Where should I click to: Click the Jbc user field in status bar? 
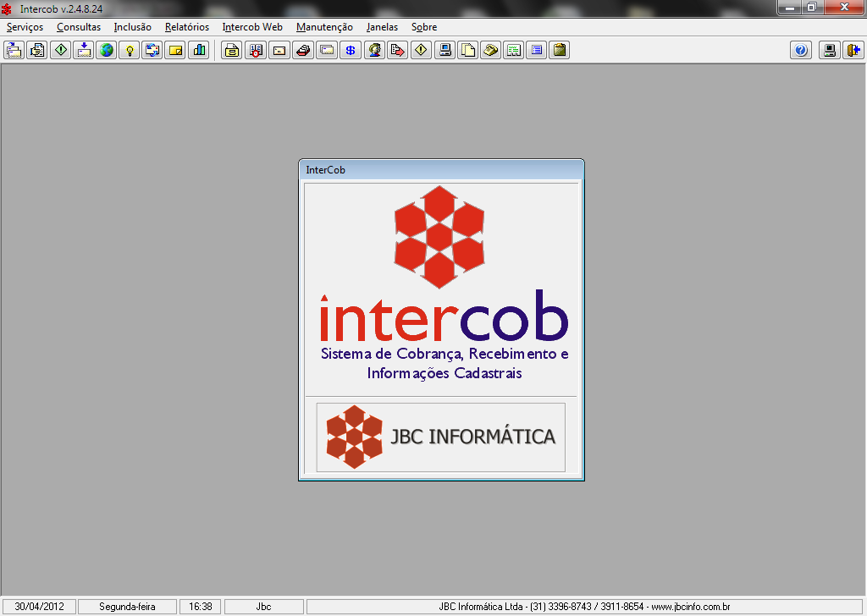pyautogui.click(x=264, y=607)
